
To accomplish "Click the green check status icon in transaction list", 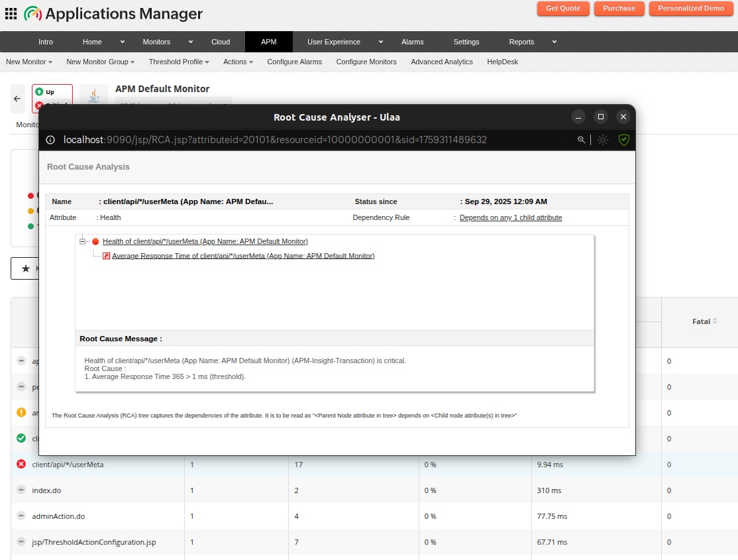I will tap(21, 438).
